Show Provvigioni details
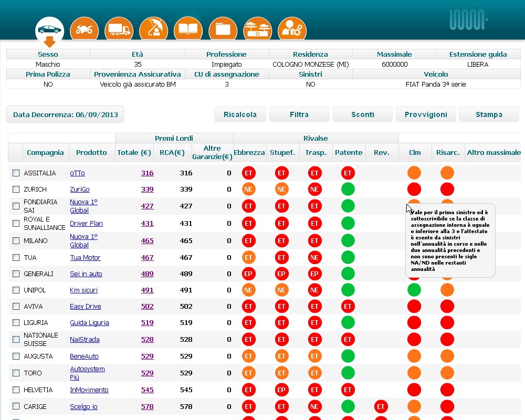The height and width of the screenshot is (420, 525). click(x=426, y=114)
